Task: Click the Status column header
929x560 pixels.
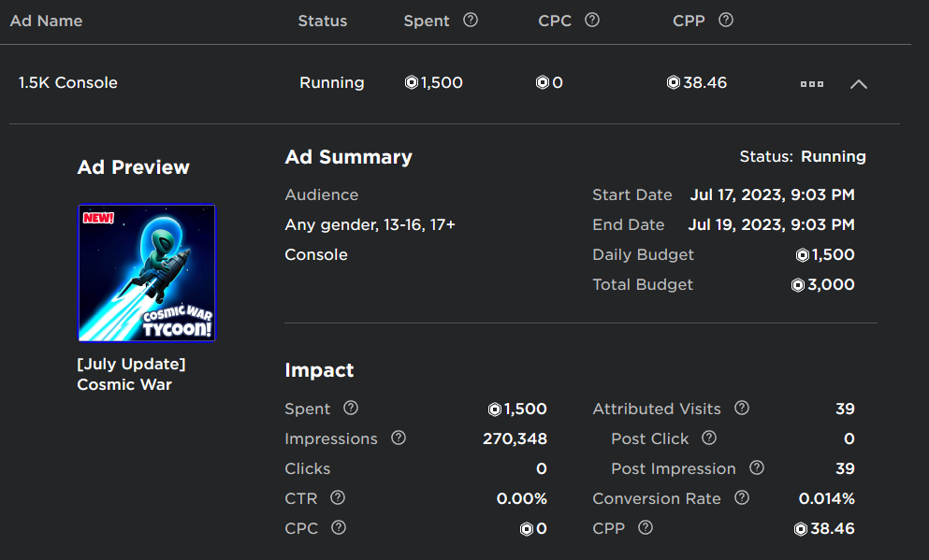Action: click(x=322, y=21)
